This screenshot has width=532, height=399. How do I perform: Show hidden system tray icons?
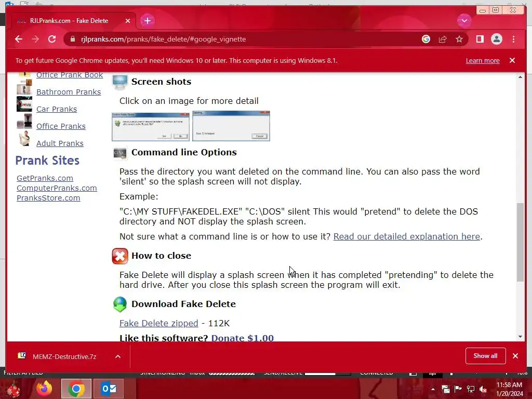433,389
